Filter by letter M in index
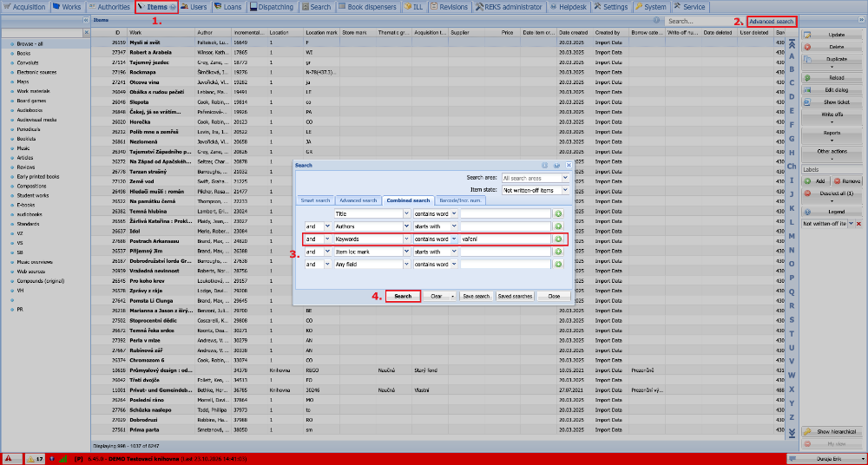Screen dimensions: 868x465 [x=792, y=236]
